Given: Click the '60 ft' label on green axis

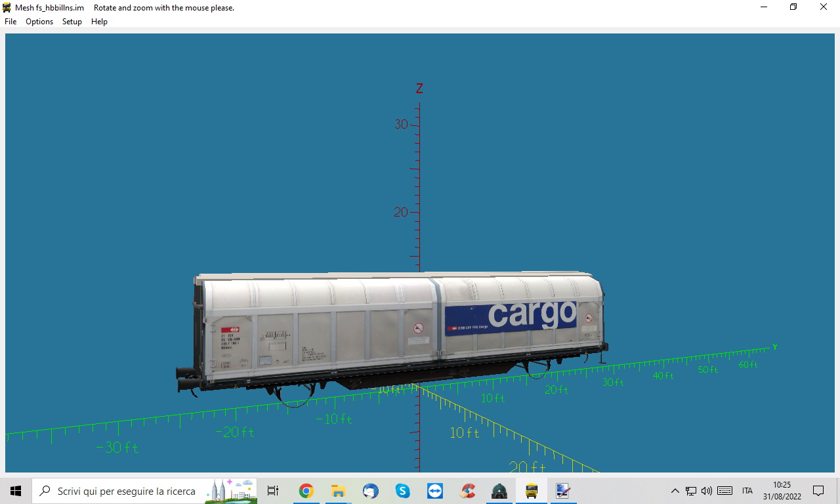Looking at the screenshot, I should [748, 364].
